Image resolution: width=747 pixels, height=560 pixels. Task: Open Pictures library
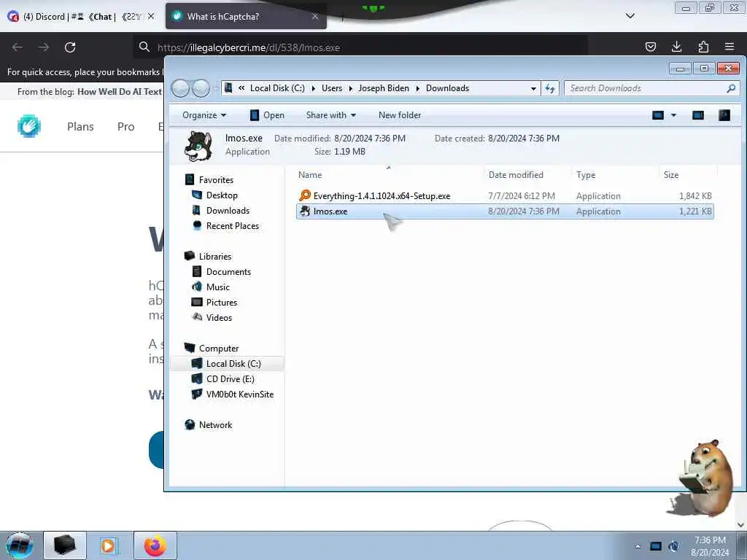pyautogui.click(x=222, y=303)
